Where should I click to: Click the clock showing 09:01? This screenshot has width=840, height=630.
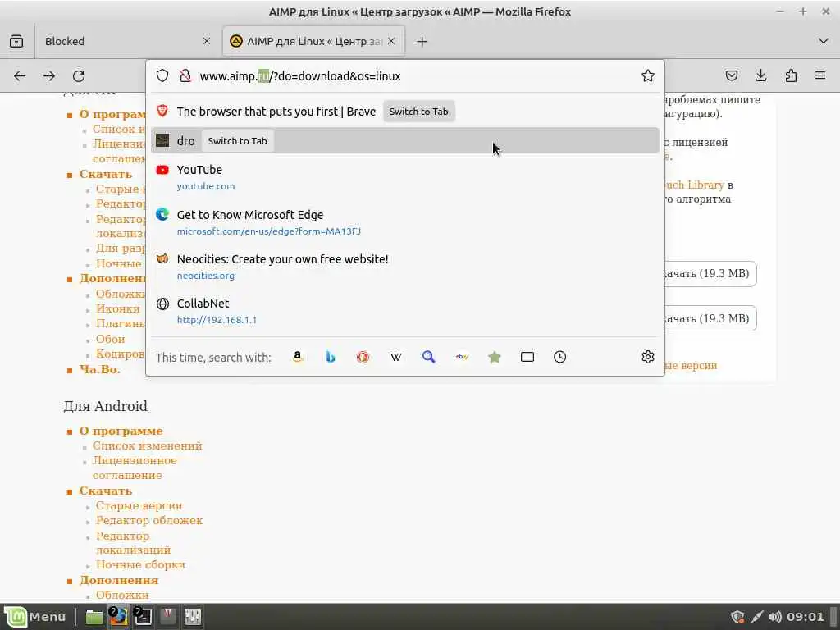pos(806,617)
